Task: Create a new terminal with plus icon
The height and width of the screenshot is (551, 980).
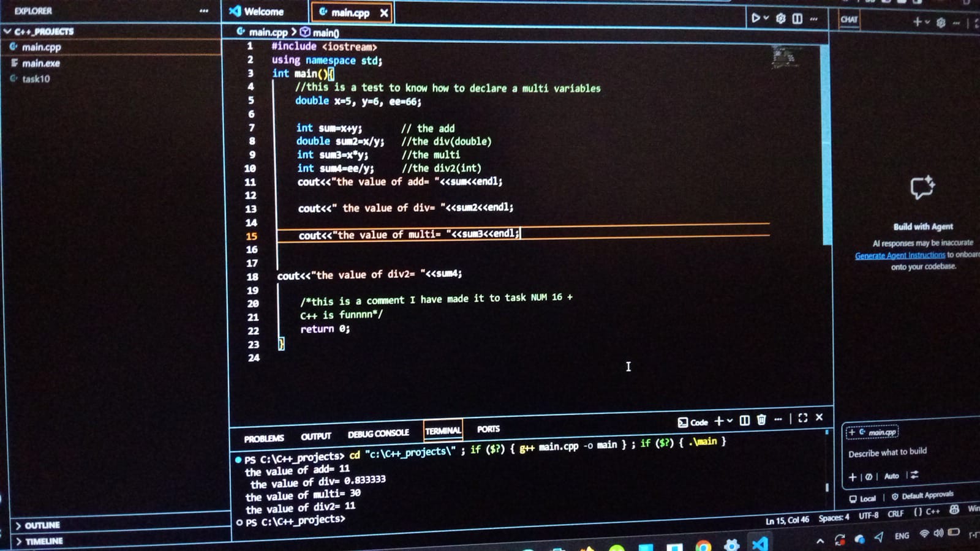Action: (719, 421)
